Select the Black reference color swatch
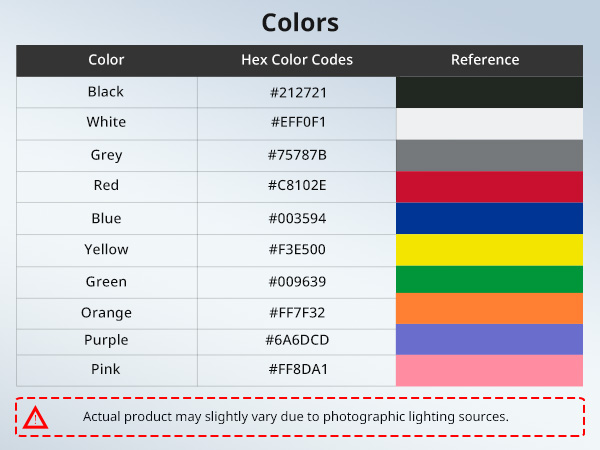 (x=489, y=92)
